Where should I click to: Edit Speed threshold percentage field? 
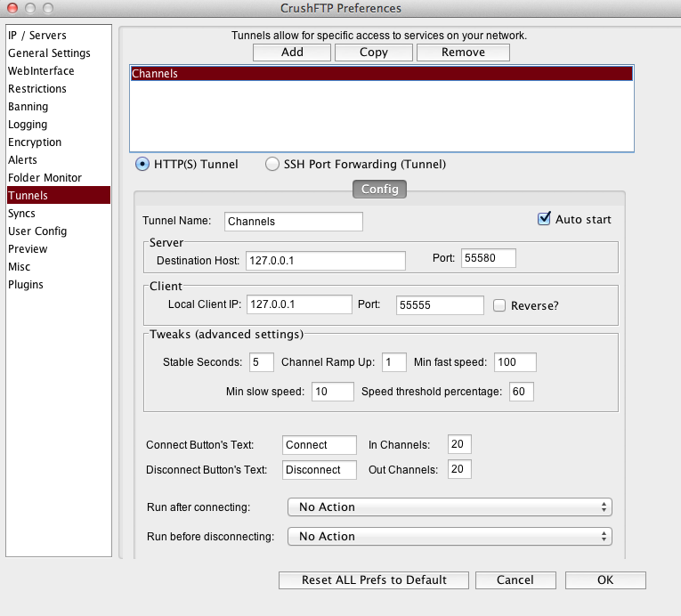point(521,392)
